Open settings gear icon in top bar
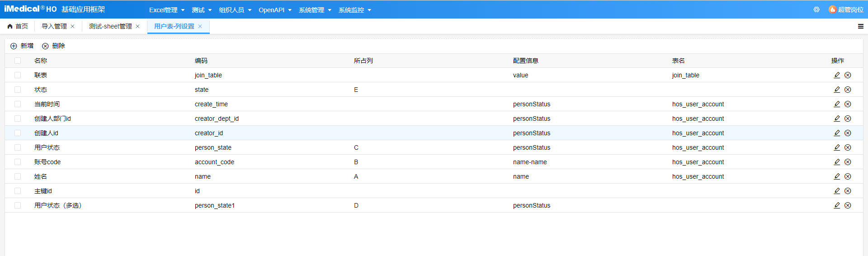 click(x=816, y=9)
